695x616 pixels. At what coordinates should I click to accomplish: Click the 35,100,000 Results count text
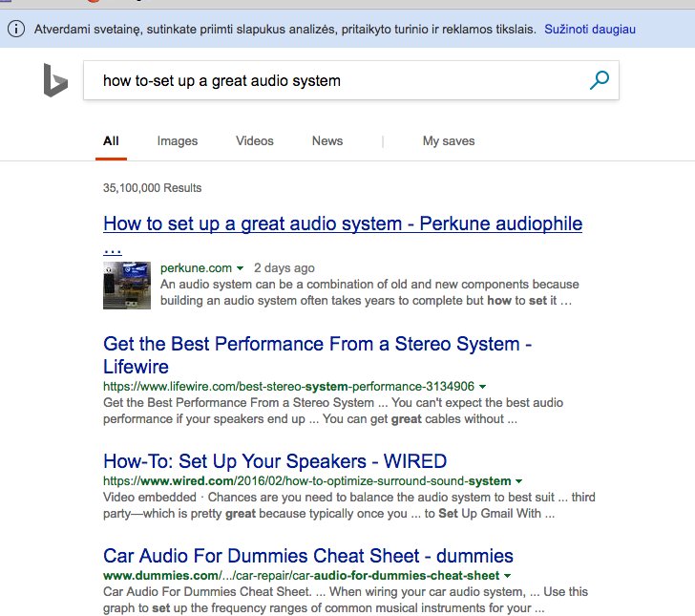point(152,187)
